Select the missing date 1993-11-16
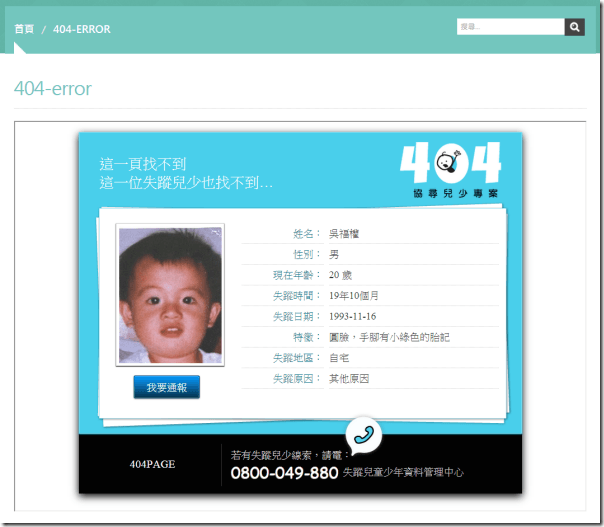604x527 pixels. click(x=352, y=317)
